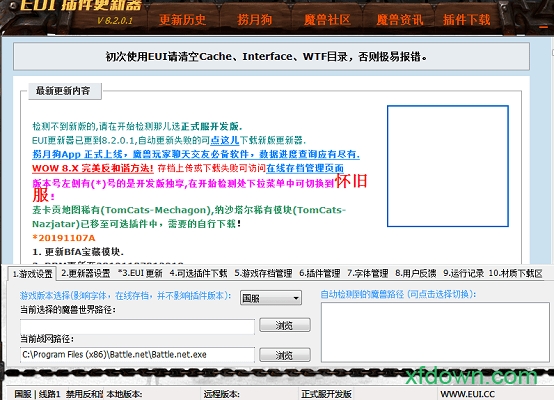Screen dimensions: 554x400
Task: Click the 正式服开发版 status bar entry
Action: pyautogui.click(x=326, y=394)
